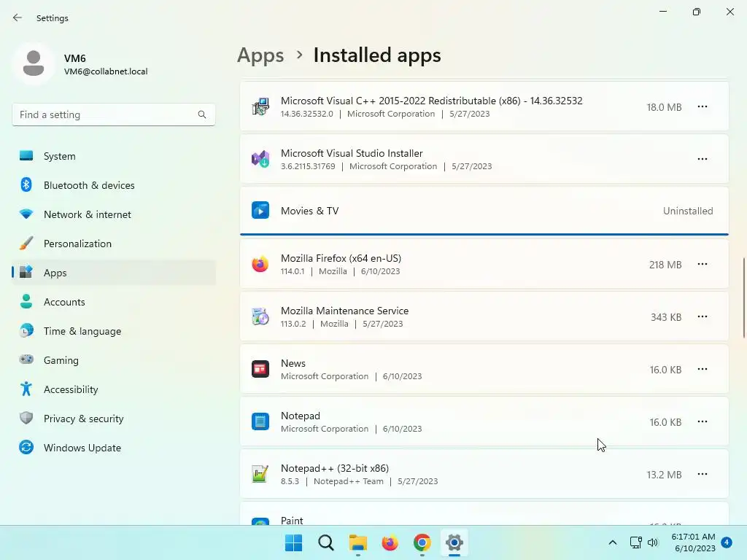Click the Settings gear in taskbar
This screenshot has width=747, height=560.
pos(454,542)
